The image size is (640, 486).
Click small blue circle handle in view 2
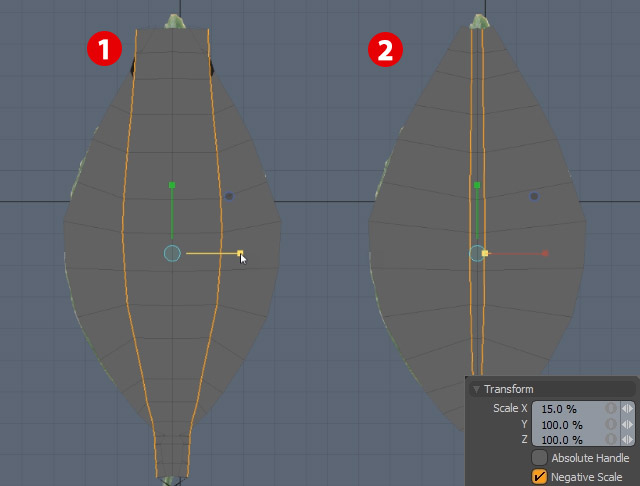click(534, 196)
